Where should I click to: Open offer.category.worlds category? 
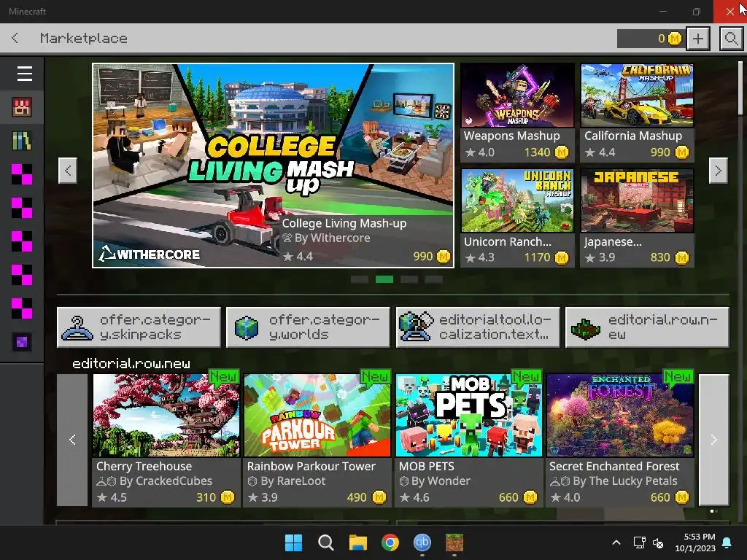pyautogui.click(x=309, y=327)
